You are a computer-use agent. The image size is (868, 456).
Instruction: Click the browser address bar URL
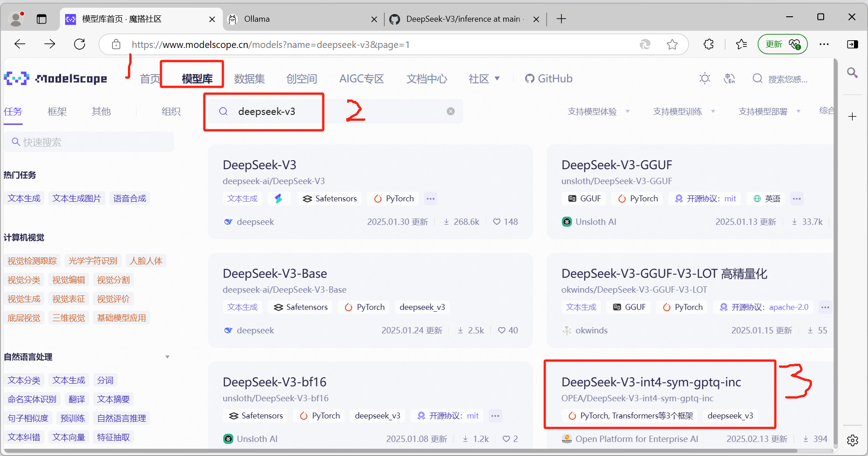point(270,44)
